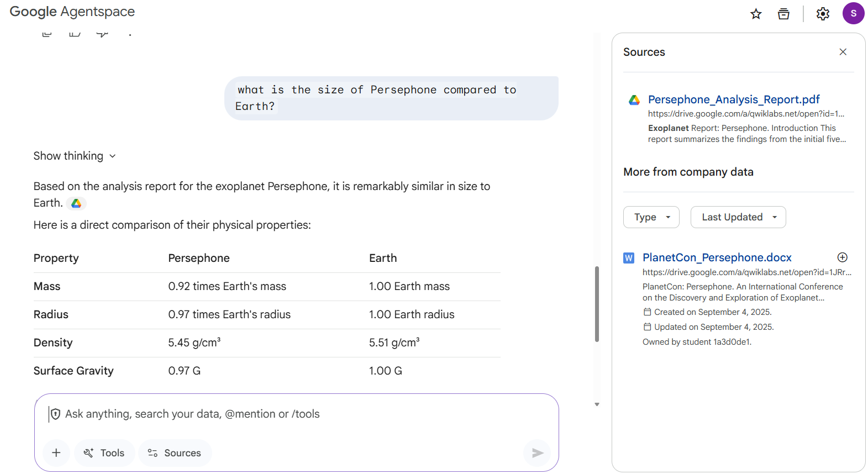Click the Persephone density '5.45 g/cm³' cell
The width and height of the screenshot is (868, 474).
(194, 343)
